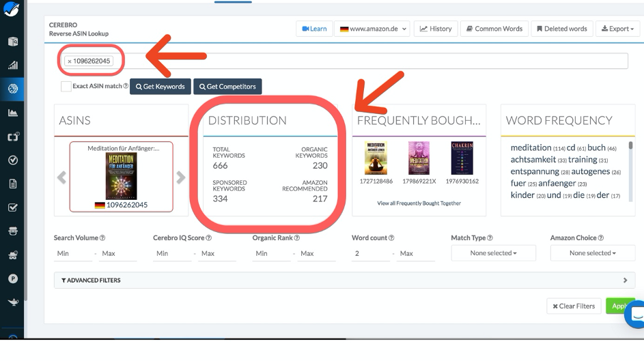Select the Meditation für Anfänger book thumbnail
644x361 pixels.
pos(121,176)
